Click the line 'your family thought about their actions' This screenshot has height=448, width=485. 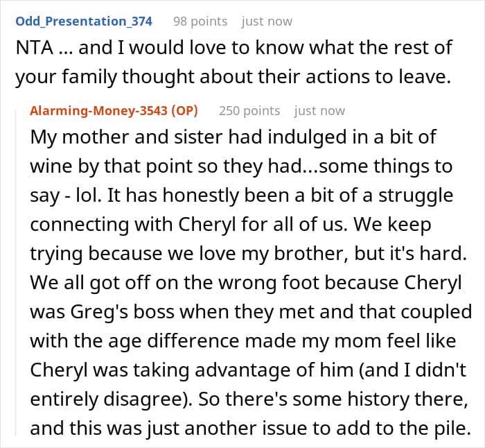click(228, 77)
